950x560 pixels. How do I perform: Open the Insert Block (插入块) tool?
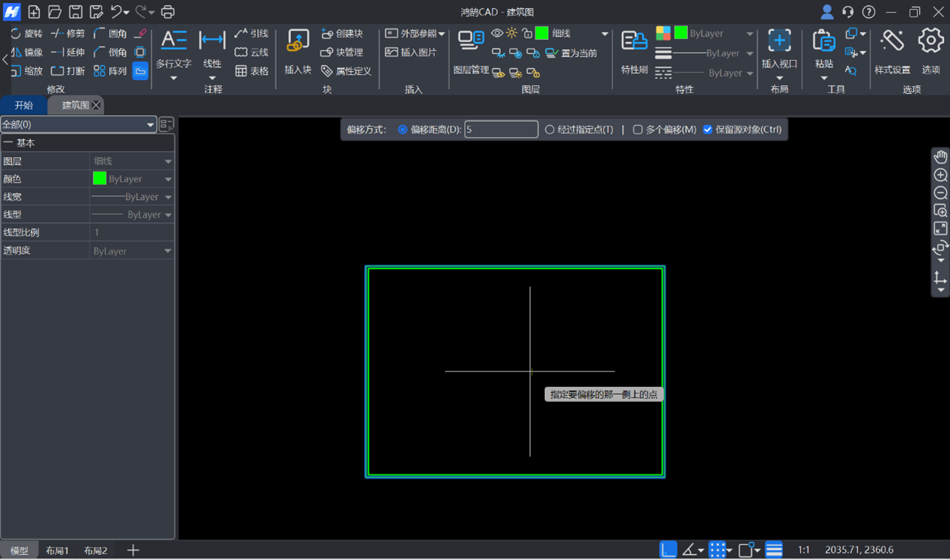pos(297,51)
